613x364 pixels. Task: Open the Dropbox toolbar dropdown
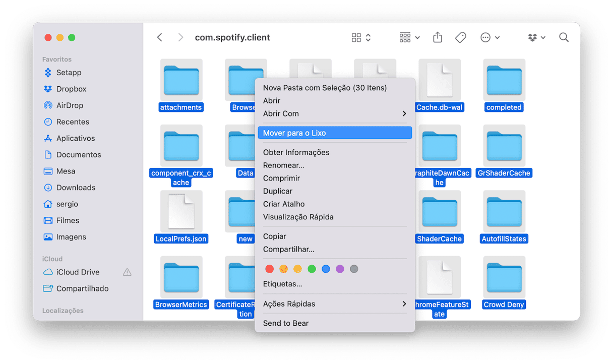pyautogui.click(x=536, y=37)
